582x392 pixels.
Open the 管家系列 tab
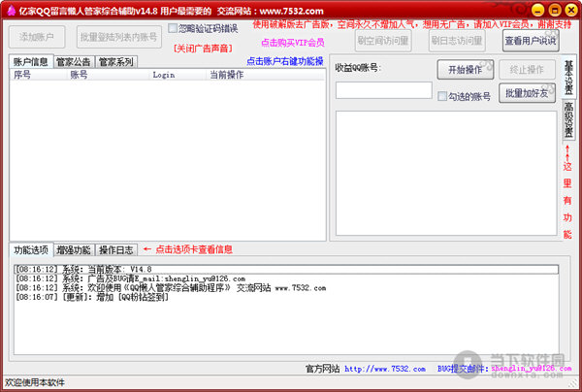[116, 62]
